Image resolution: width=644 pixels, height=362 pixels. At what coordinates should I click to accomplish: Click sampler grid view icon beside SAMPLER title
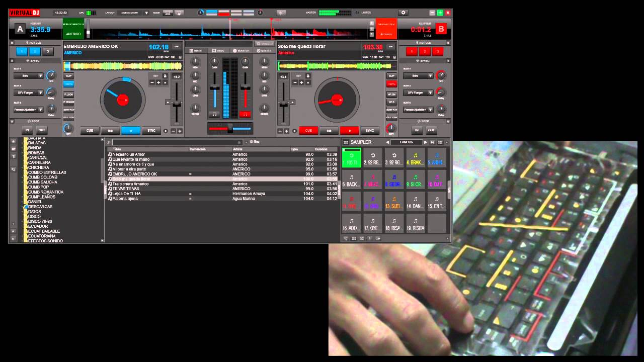(346, 142)
